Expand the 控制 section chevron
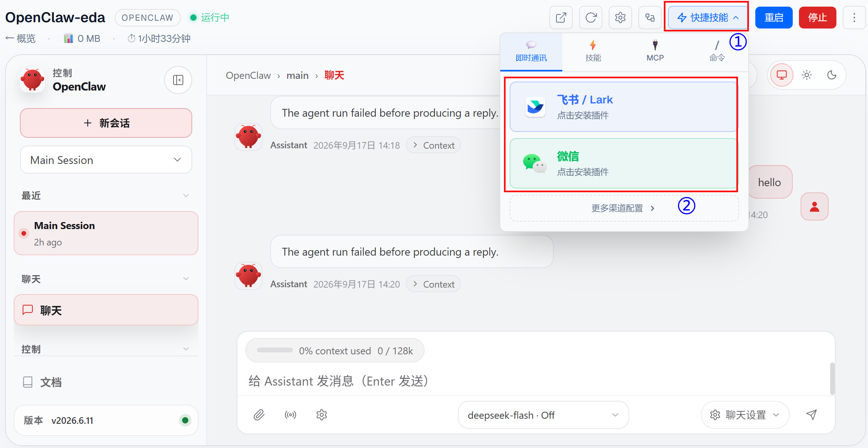The width and height of the screenshot is (868, 448). [x=186, y=349]
